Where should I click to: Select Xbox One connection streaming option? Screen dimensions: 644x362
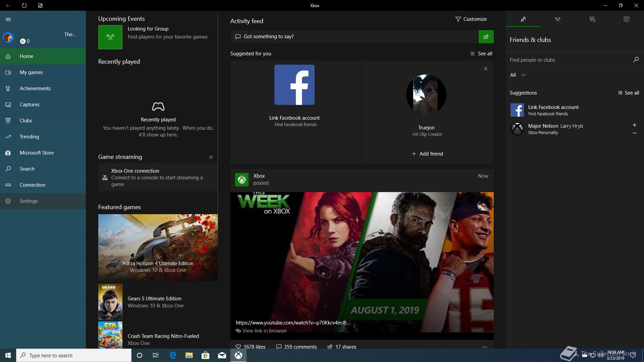[158, 177]
